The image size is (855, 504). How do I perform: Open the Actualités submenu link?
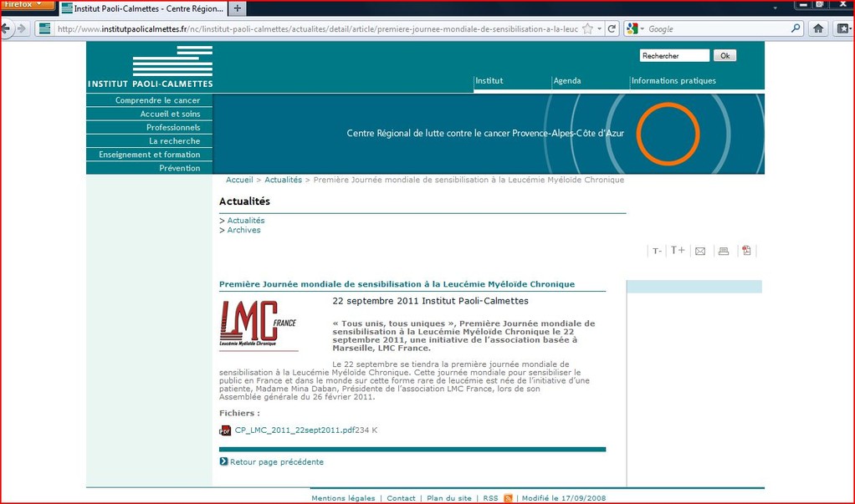tap(246, 221)
